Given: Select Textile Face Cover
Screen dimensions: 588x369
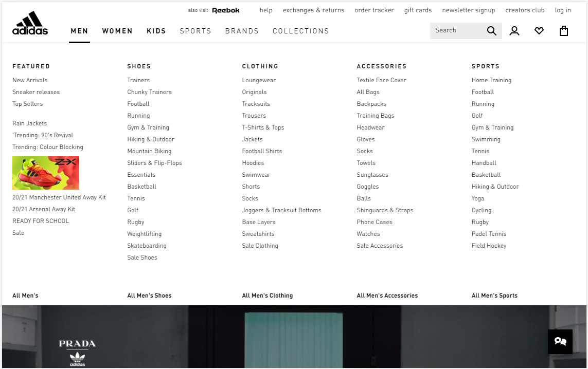Looking at the screenshot, I should [381, 80].
